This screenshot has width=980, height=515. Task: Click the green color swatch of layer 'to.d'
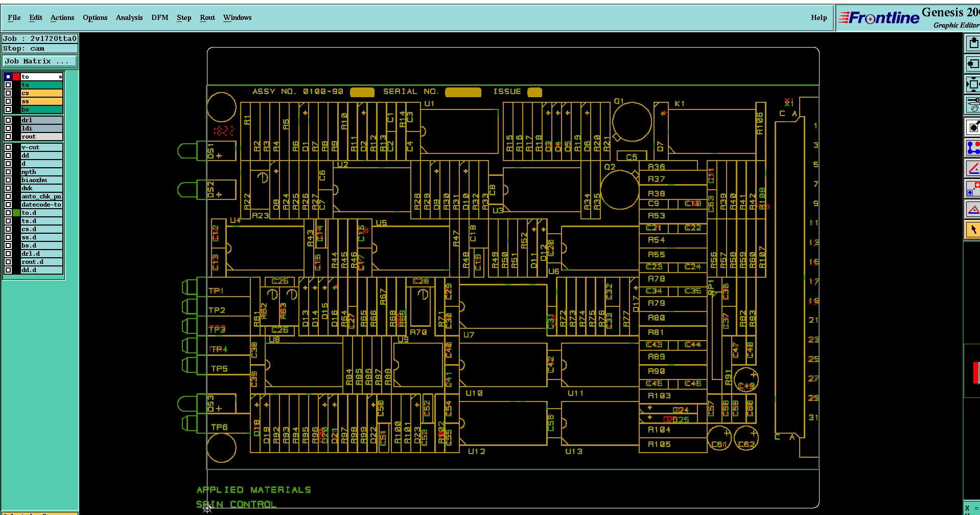[x=16, y=213]
